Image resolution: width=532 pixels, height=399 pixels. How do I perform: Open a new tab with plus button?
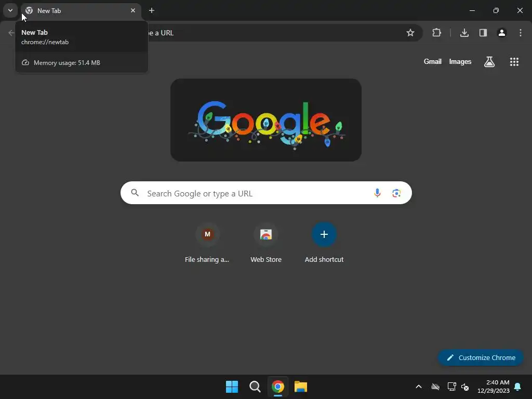[152, 10]
